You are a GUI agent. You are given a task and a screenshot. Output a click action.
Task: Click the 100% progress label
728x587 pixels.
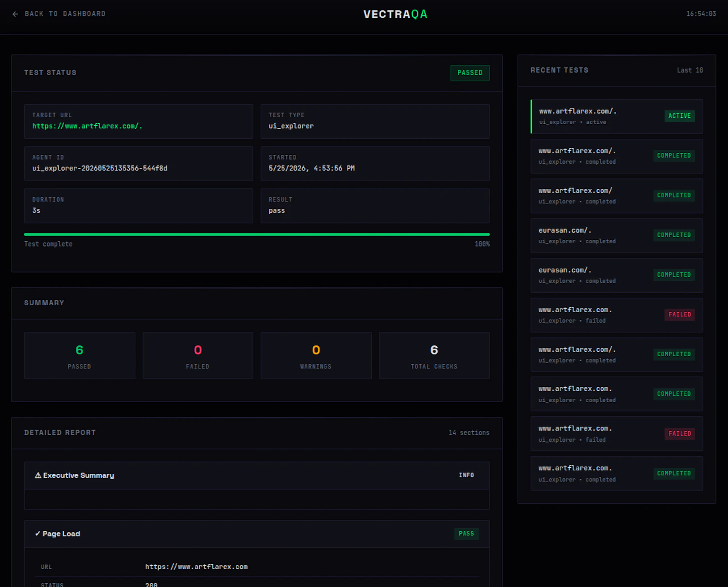[x=482, y=244]
